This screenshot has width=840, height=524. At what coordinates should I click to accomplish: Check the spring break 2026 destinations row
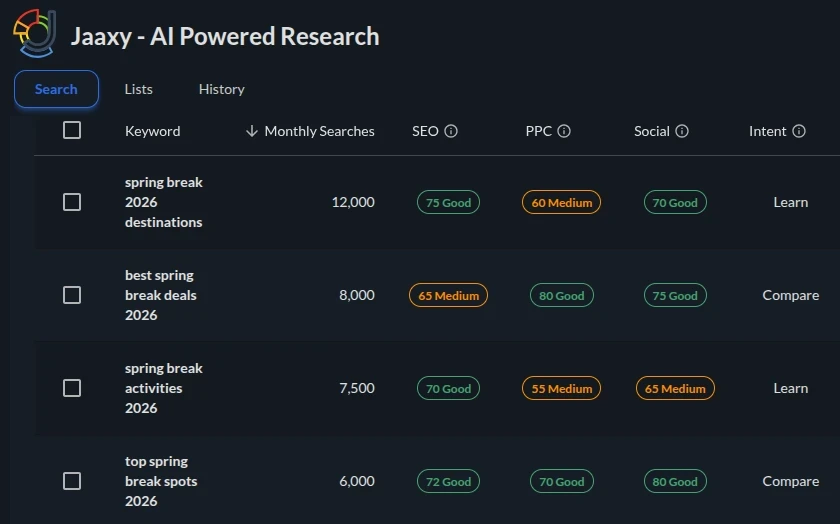(72, 202)
